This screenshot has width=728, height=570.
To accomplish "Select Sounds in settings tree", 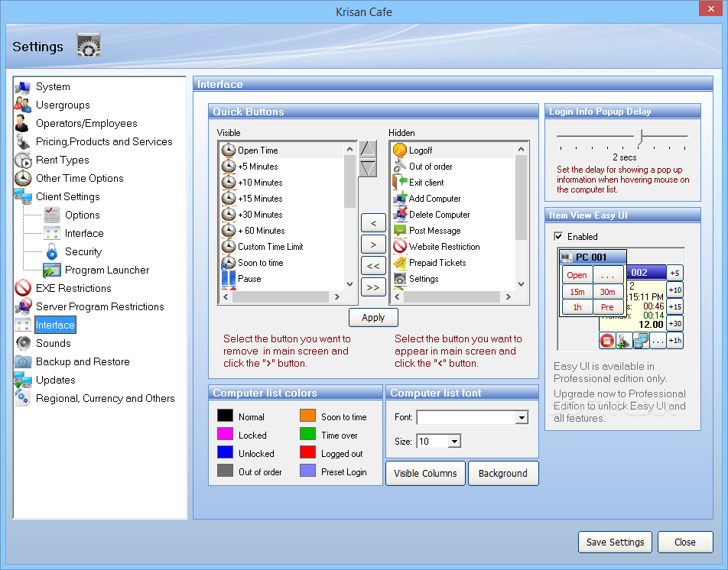I will 54,343.
